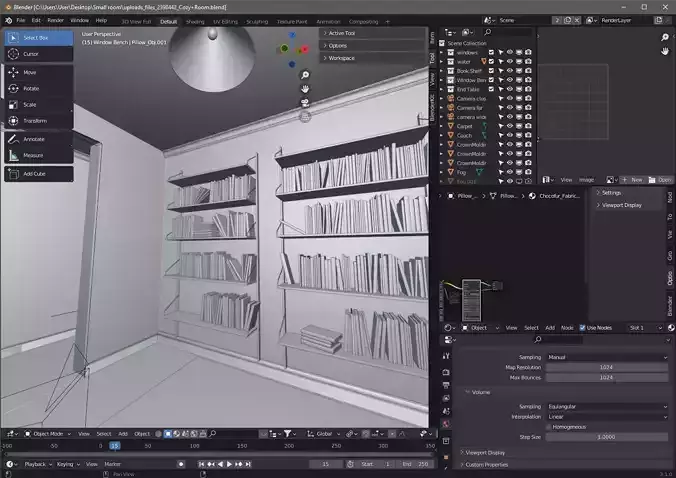Viewport: 676px width, 478px height.
Task: Play animation forward
Action: [x=229, y=464]
